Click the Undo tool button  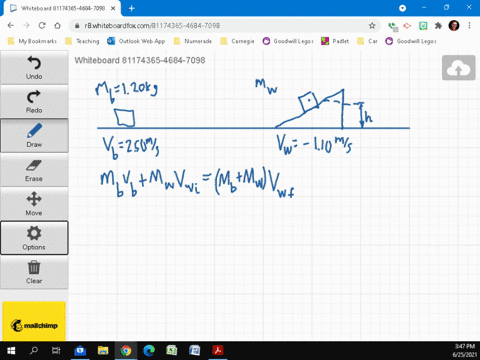point(34,68)
